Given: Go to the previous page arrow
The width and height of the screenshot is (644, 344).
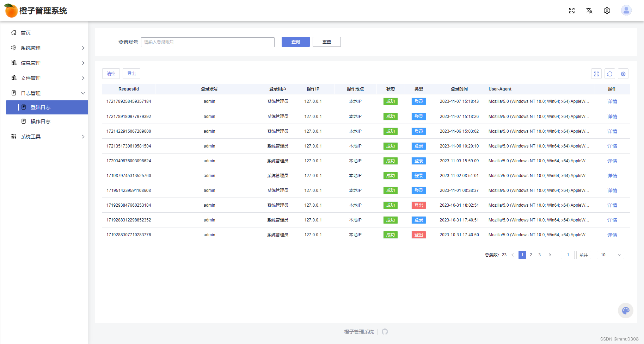Looking at the screenshot, I should point(513,255).
